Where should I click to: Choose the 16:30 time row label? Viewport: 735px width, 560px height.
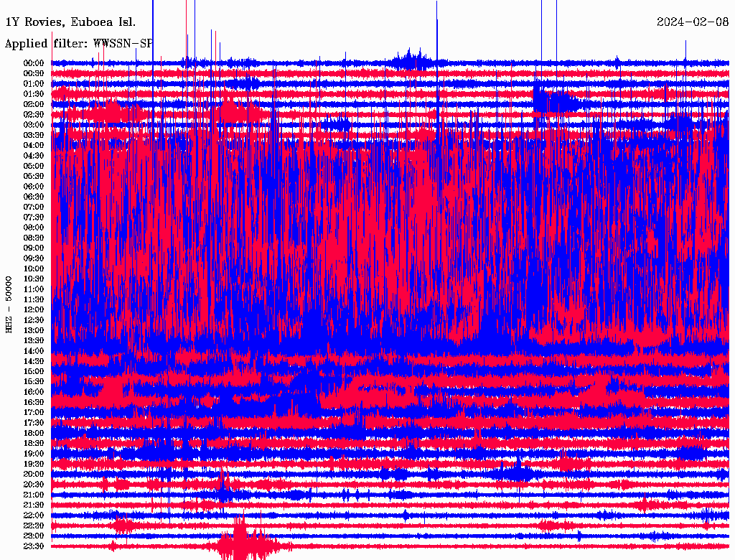pyautogui.click(x=34, y=402)
